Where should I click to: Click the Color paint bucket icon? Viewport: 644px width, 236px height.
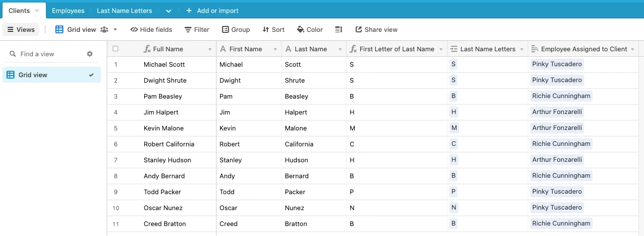click(300, 29)
